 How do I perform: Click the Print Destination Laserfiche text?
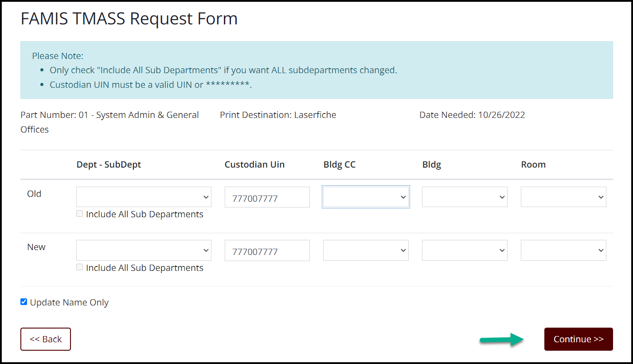click(x=278, y=115)
